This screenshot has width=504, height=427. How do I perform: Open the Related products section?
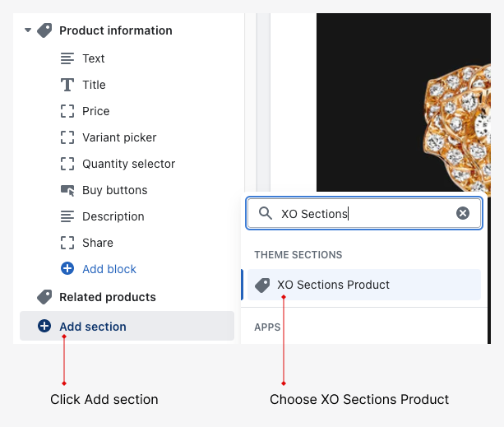point(107,297)
